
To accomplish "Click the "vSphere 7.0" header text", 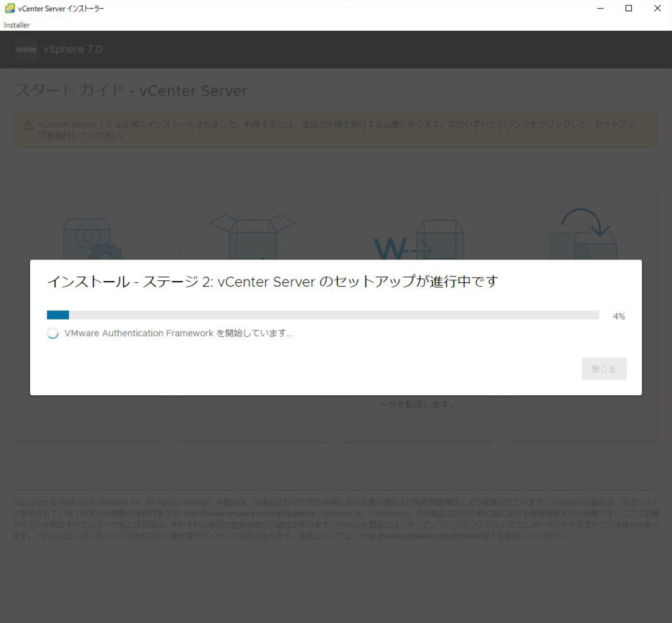I will [72, 49].
